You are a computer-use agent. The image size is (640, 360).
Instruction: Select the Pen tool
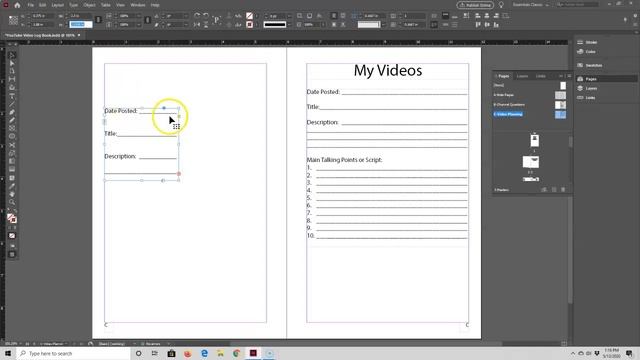click(x=12, y=112)
